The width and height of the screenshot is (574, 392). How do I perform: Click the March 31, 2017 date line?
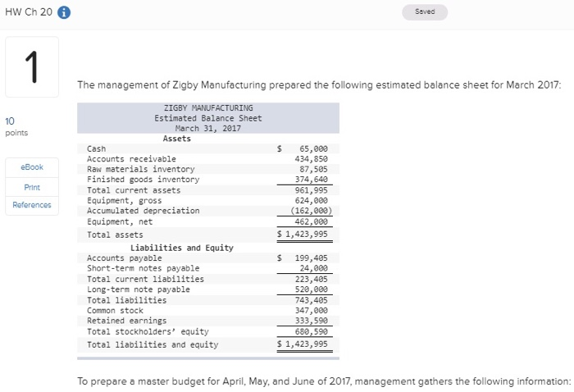(x=208, y=129)
